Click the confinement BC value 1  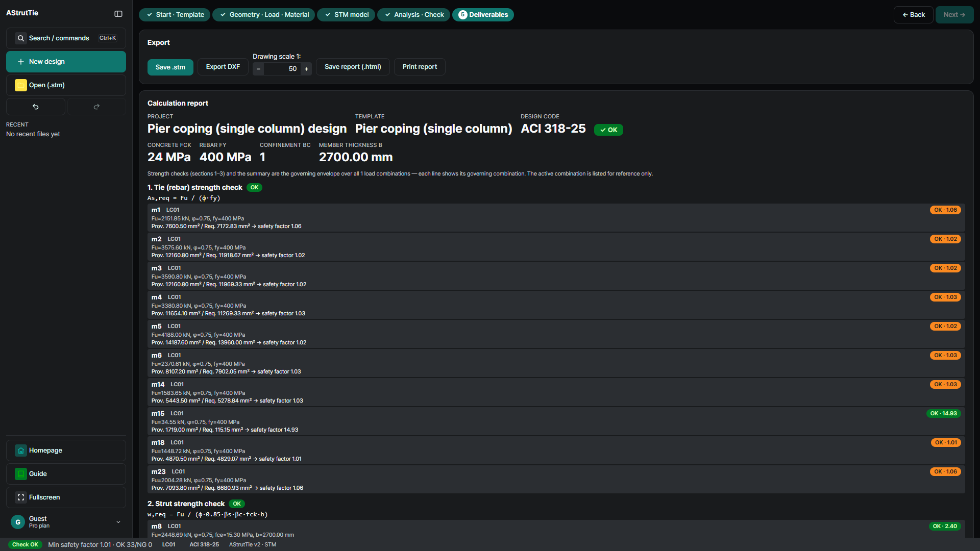[262, 157]
